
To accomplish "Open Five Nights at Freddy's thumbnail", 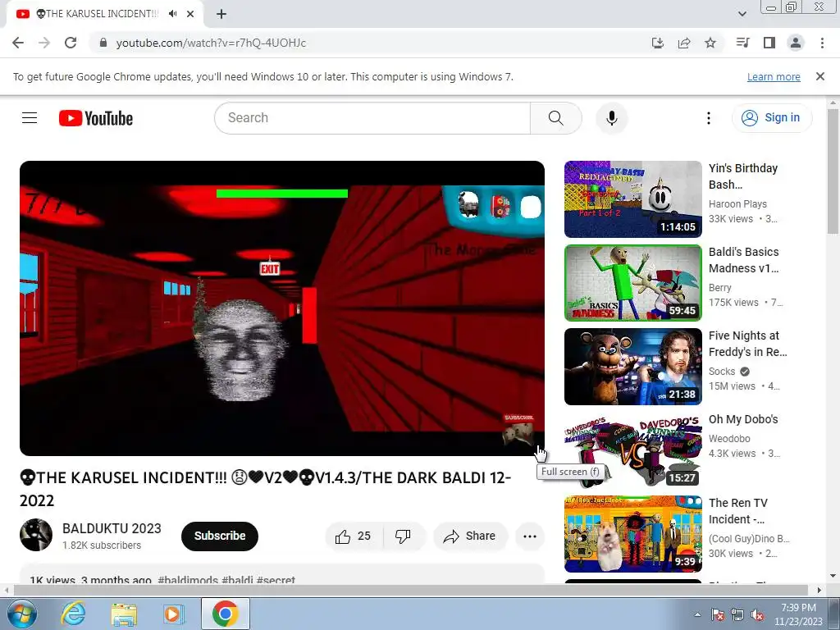I will click(632, 367).
